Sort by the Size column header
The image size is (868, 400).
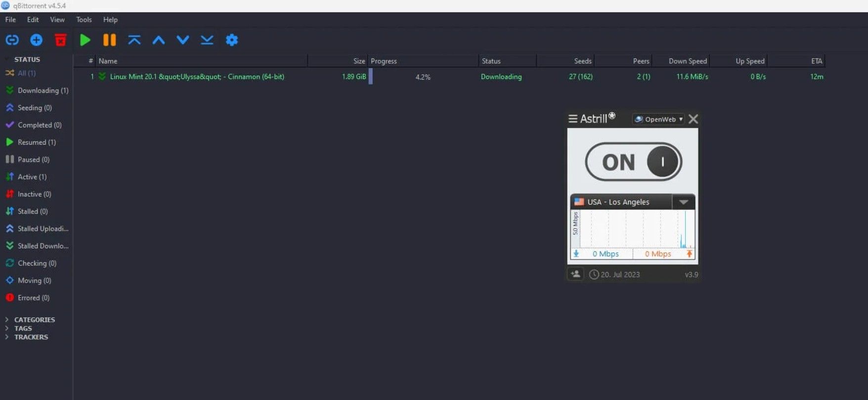338,61
